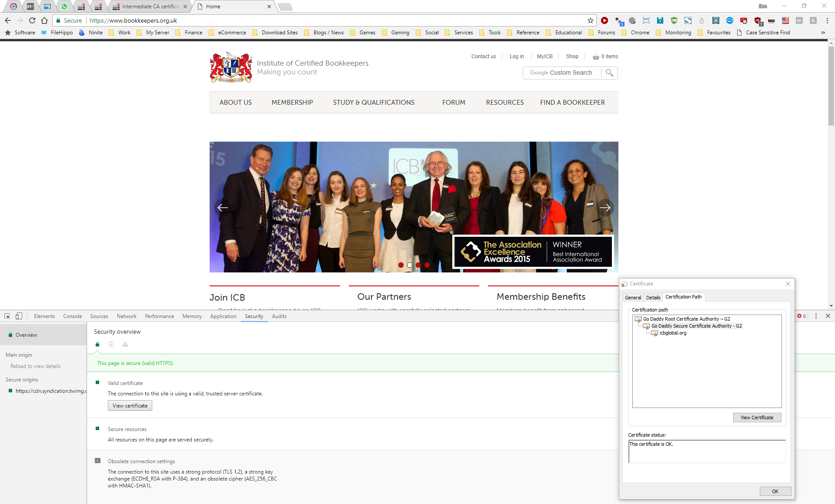Open the Monitoring bookmarks folder
The width and height of the screenshot is (835, 504).
674,33
